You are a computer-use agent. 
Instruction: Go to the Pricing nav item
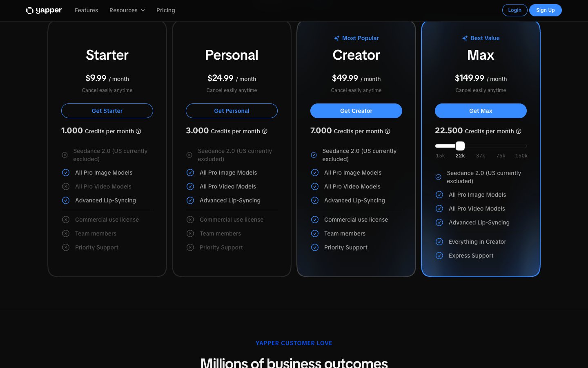tap(165, 10)
